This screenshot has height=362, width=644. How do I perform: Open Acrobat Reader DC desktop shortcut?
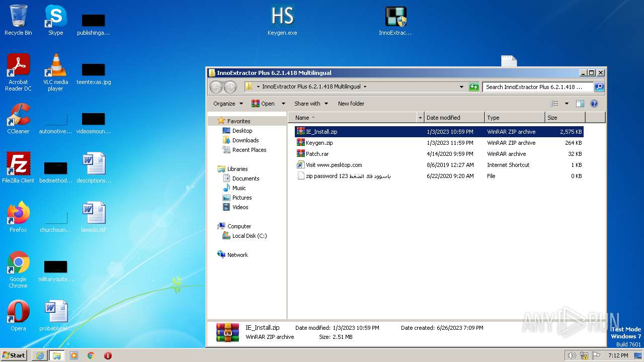(x=18, y=72)
